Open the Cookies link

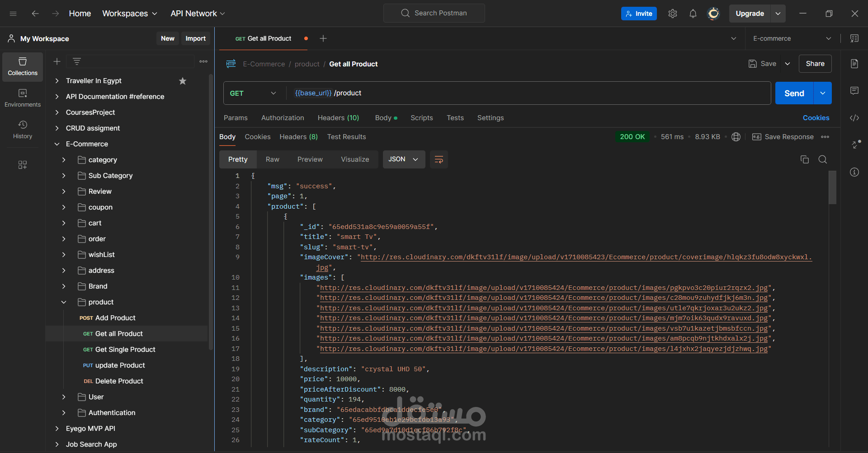click(x=816, y=118)
